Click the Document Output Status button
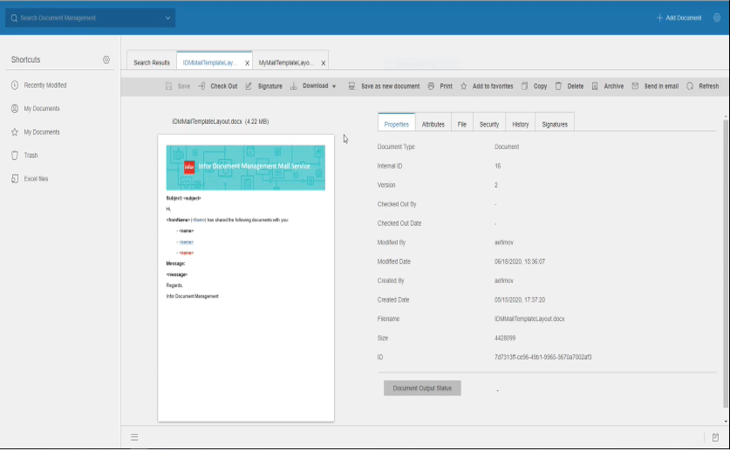Image resolution: width=730 pixels, height=450 pixels. 422,388
